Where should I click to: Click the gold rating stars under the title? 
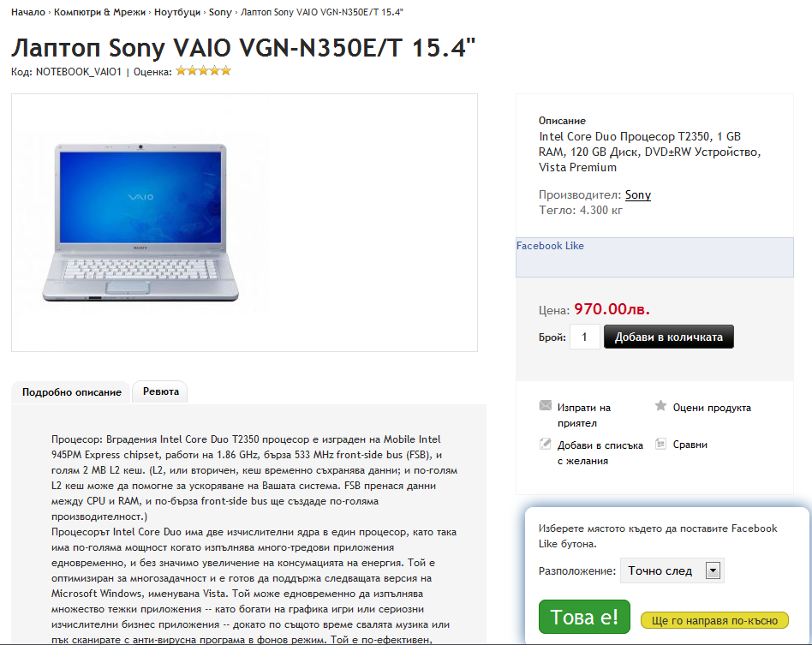point(203,71)
